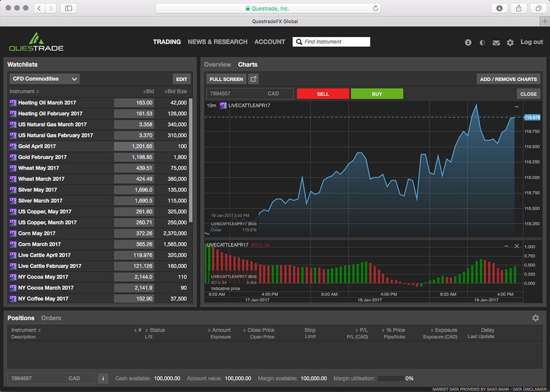This screenshot has height=392, width=550.
Task: Click Margin utilisation progress bar
Action: pos(390,379)
